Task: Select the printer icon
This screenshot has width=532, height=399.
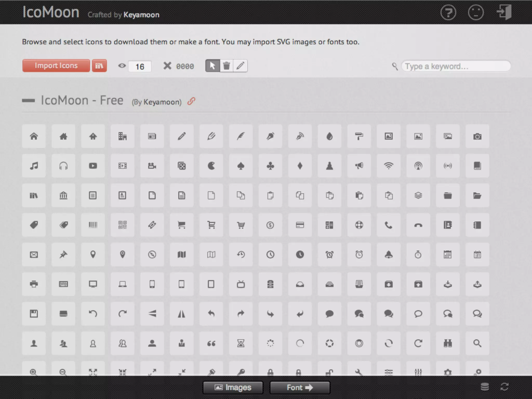Action: point(34,284)
